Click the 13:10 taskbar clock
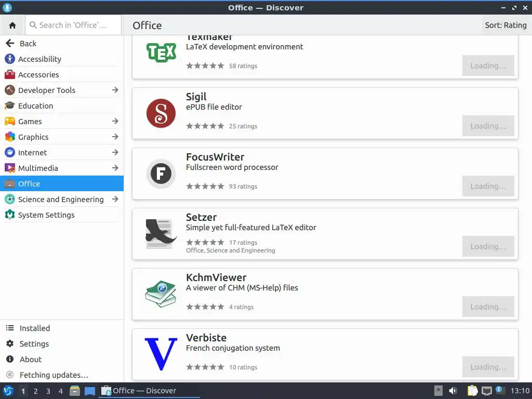This screenshot has height=399, width=532. (x=520, y=391)
